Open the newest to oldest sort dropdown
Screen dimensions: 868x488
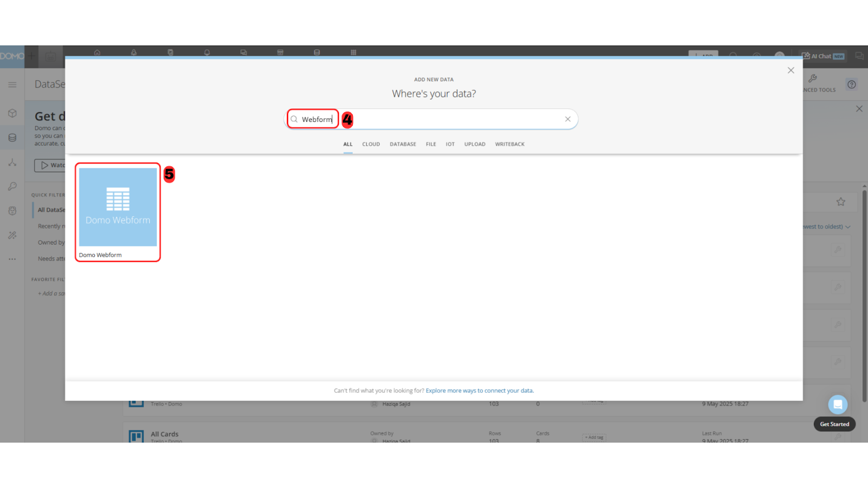point(827,227)
